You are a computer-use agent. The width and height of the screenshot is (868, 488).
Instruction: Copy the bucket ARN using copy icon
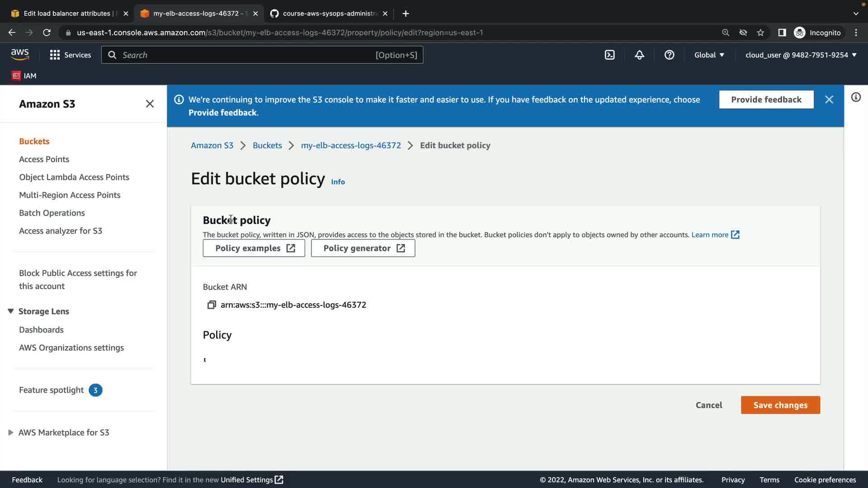click(211, 305)
